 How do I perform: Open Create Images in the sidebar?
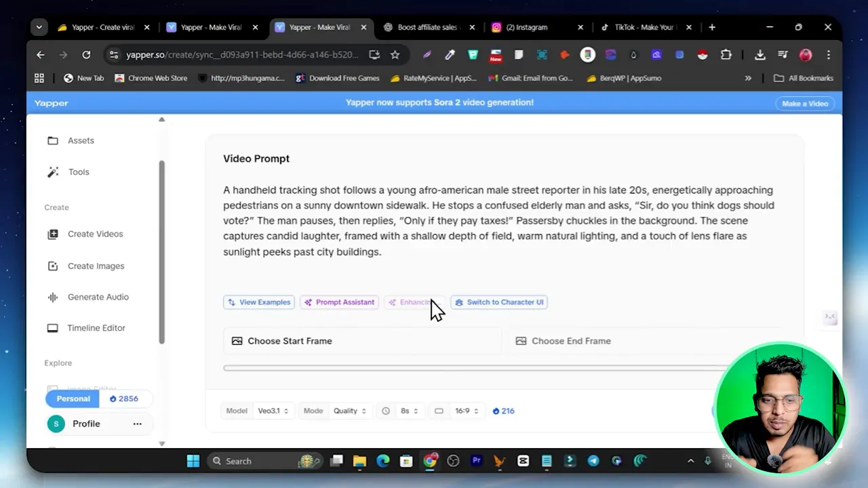[x=95, y=266]
